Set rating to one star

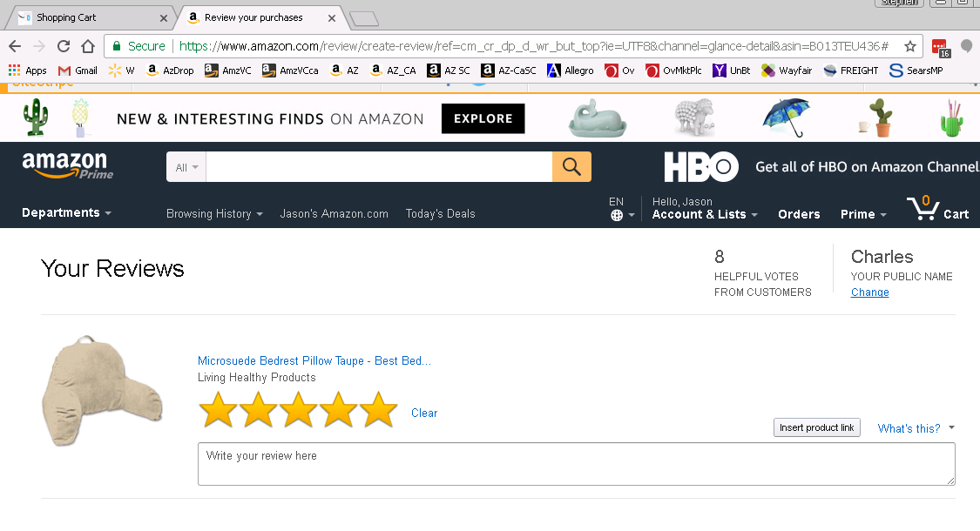coord(218,409)
